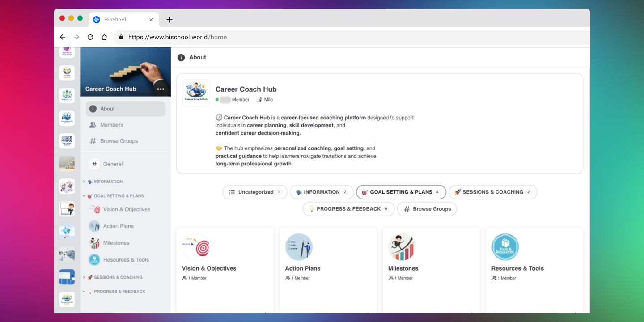
Task: Click the browser home icon
Action: point(104,37)
